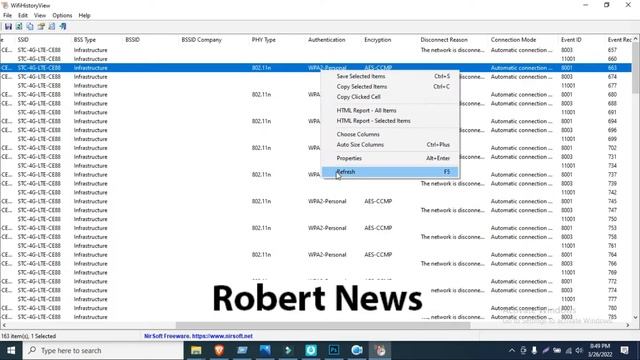Select the row with event record 660
The image size is (640, 360).
[x=316, y=59]
